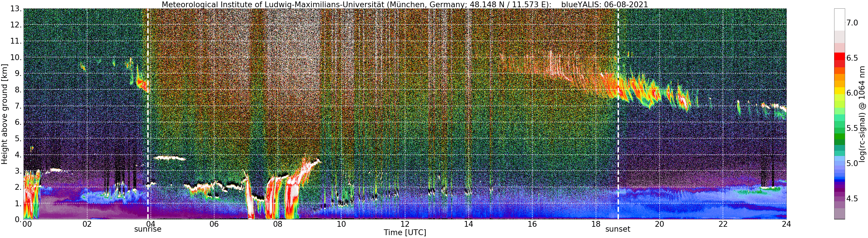The image size is (868, 238).
Task: Click the "Height above ground [km]" axis label
Action: click(x=4, y=114)
